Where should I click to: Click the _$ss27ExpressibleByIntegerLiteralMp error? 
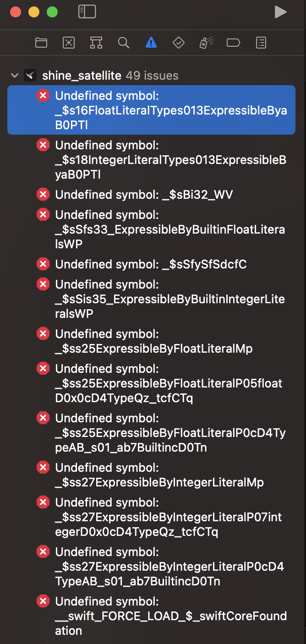pyautogui.click(x=159, y=475)
